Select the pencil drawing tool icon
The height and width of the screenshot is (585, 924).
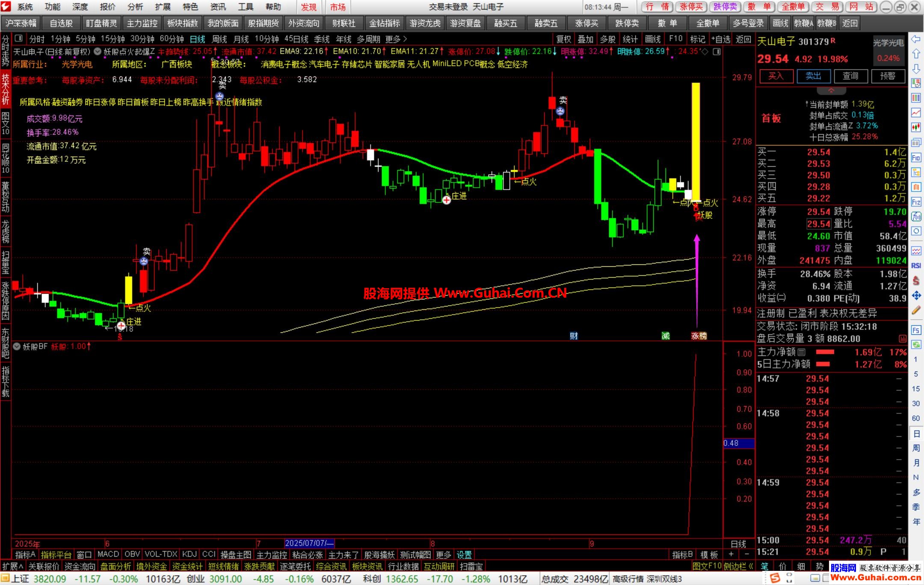coord(916,310)
